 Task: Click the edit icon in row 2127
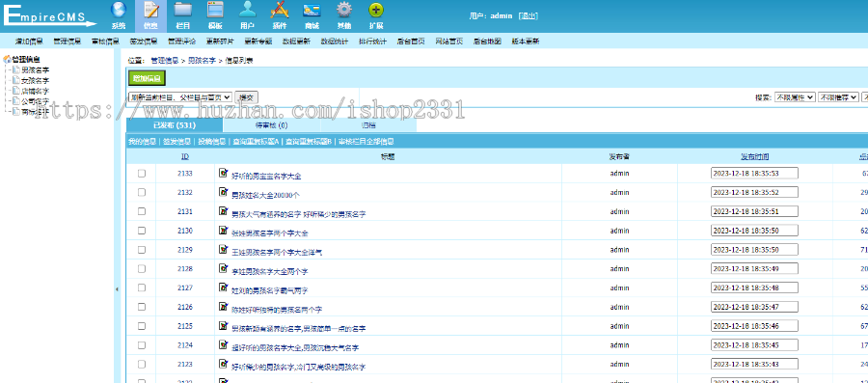[x=223, y=287]
